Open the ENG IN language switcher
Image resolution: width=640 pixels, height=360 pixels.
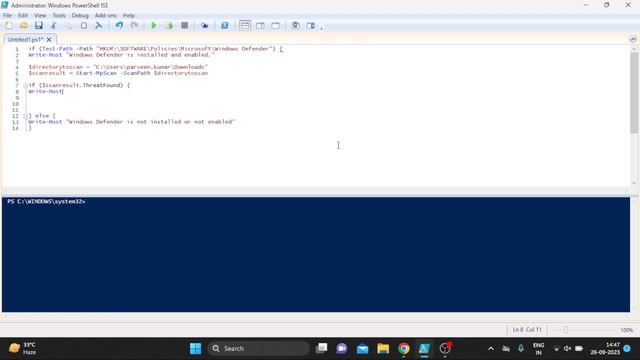coord(539,349)
